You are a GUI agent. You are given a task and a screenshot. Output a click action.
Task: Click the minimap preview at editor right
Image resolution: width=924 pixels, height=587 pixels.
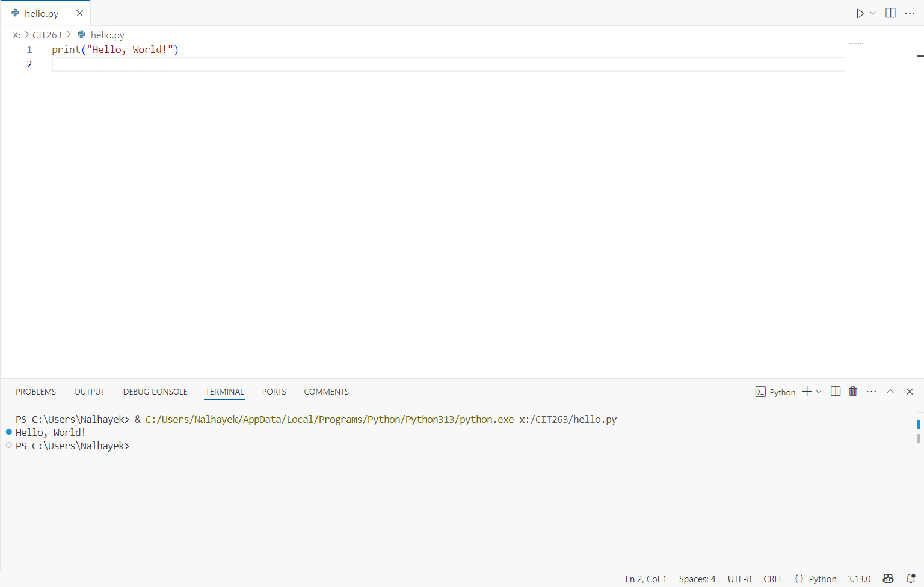point(856,43)
